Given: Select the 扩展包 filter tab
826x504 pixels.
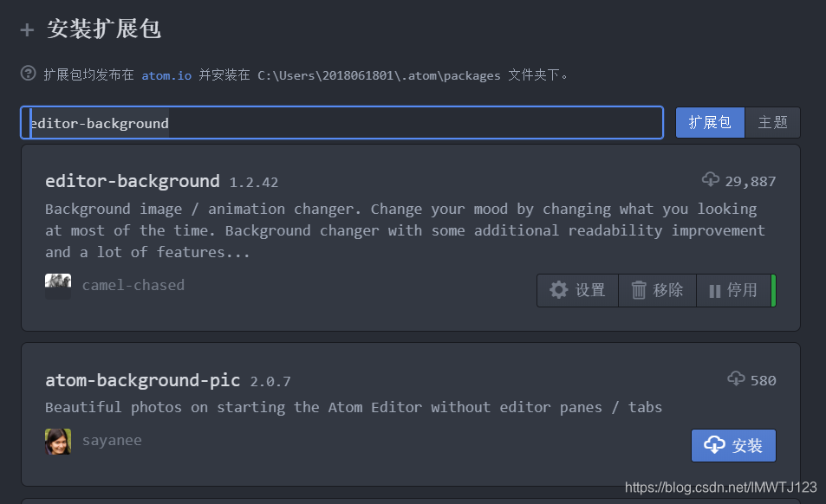Looking at the screenshot, I should (x=710, y=123).
